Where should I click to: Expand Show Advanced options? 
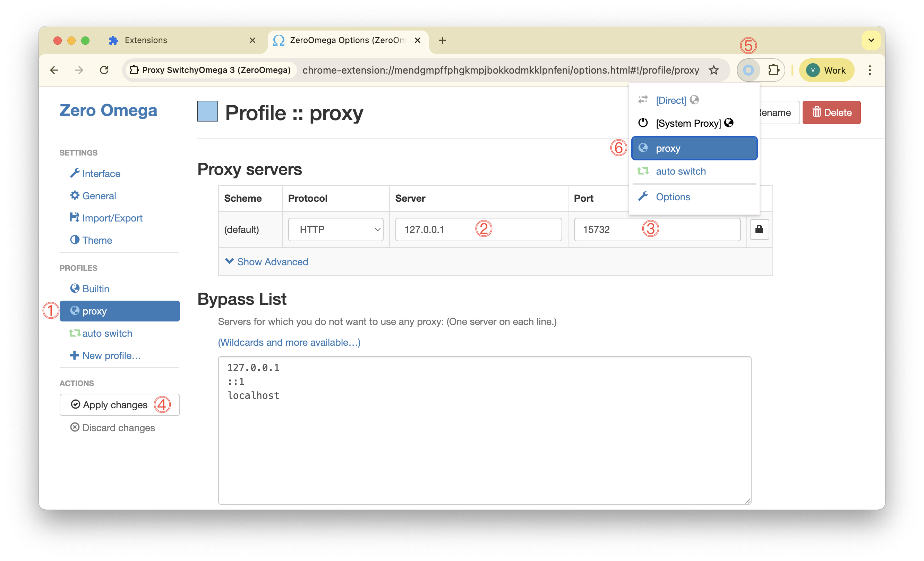click(267, 261)
